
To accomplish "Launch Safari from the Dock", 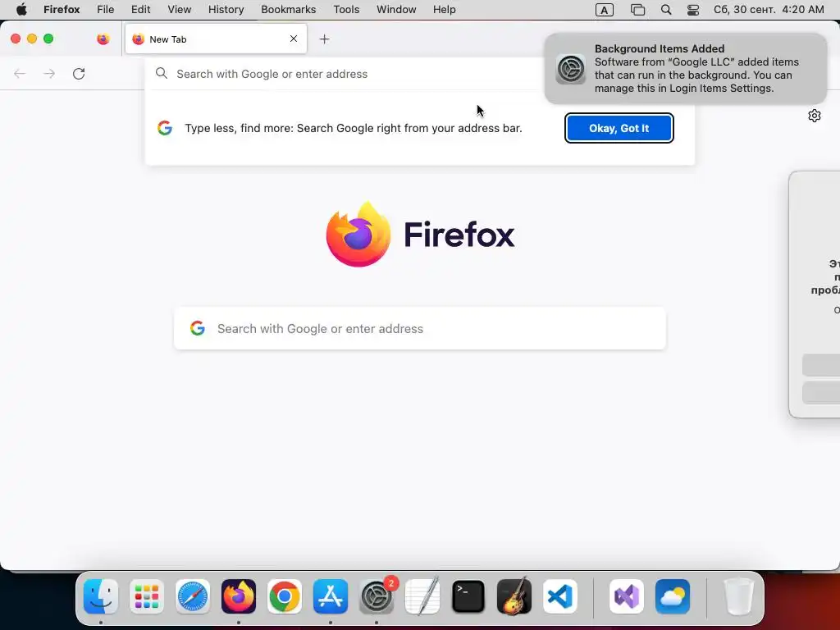I will (x=193, y=596).
